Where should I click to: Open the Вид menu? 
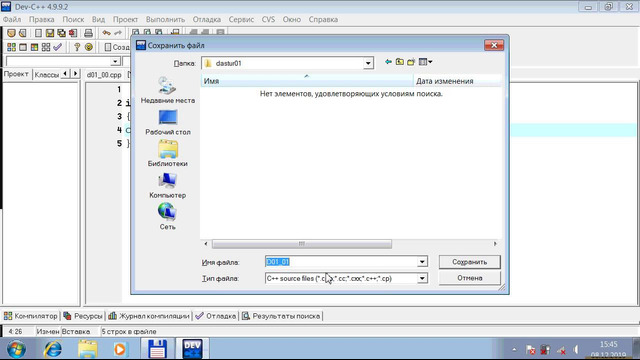[x=98, y=20]
